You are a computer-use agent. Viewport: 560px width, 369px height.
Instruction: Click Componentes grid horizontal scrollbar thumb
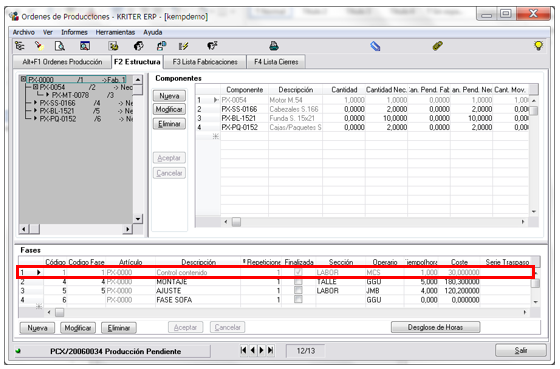236,222
